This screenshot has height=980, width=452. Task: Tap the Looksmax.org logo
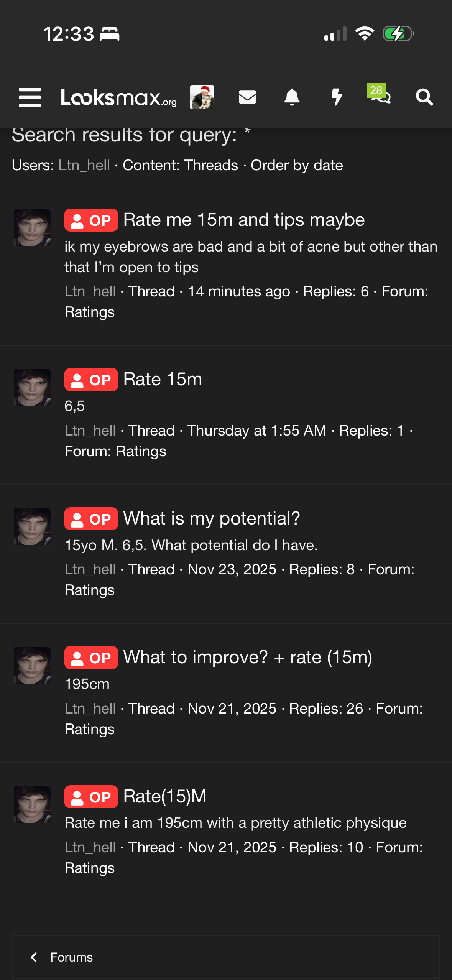coord(118,97)
